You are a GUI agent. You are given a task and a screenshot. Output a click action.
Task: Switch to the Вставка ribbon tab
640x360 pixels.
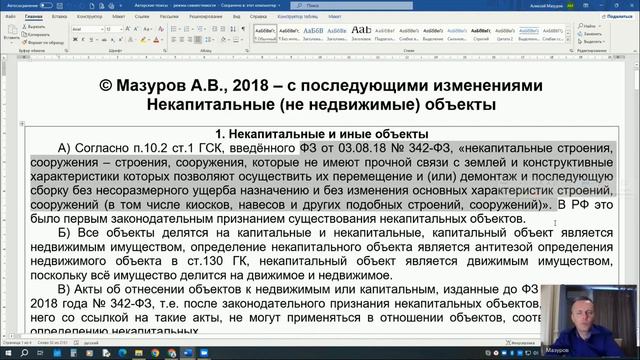click(60, 17)
